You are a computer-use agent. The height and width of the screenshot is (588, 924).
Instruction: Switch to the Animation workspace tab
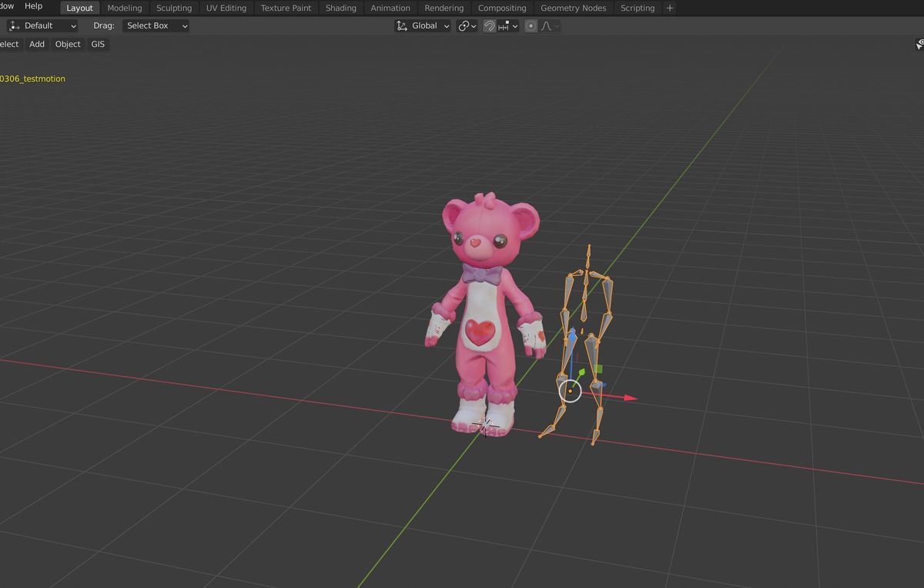pos(390,8)
